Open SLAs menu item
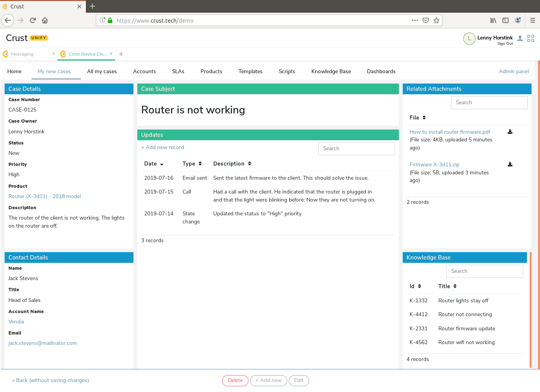Screen dimensions: 540x392 coord(178,71)
